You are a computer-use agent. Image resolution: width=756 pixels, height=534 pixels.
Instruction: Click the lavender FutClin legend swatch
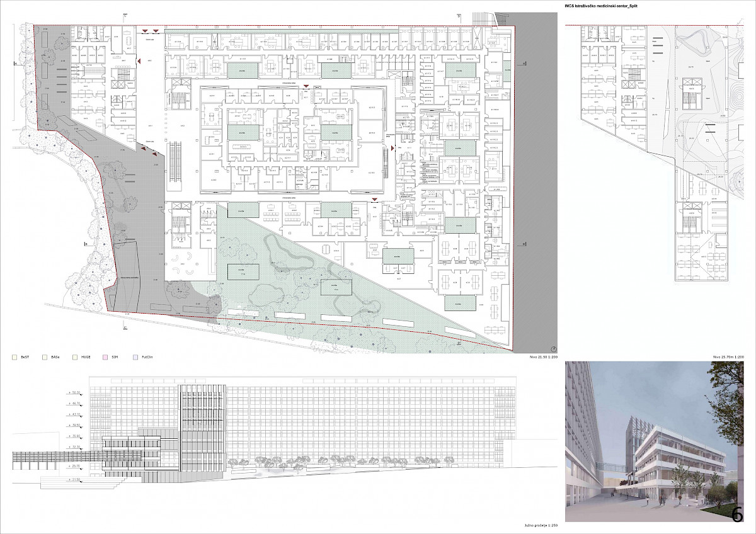[135, 356]
